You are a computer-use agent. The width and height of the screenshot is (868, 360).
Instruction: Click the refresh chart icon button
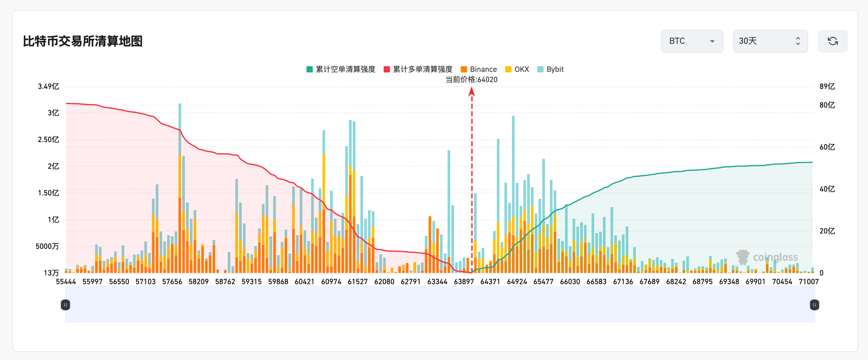tap(832, 41)
